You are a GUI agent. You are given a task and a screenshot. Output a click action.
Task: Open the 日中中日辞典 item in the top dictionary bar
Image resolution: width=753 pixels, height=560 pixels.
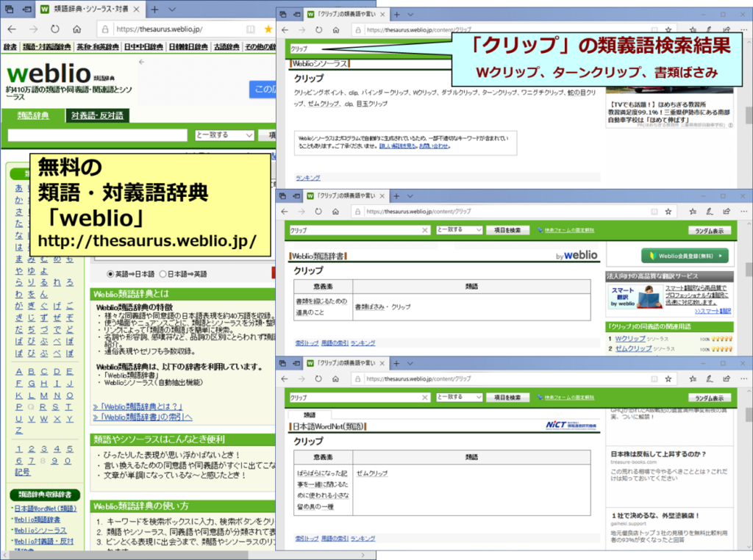pyautogui.click(x=143, y=47)
